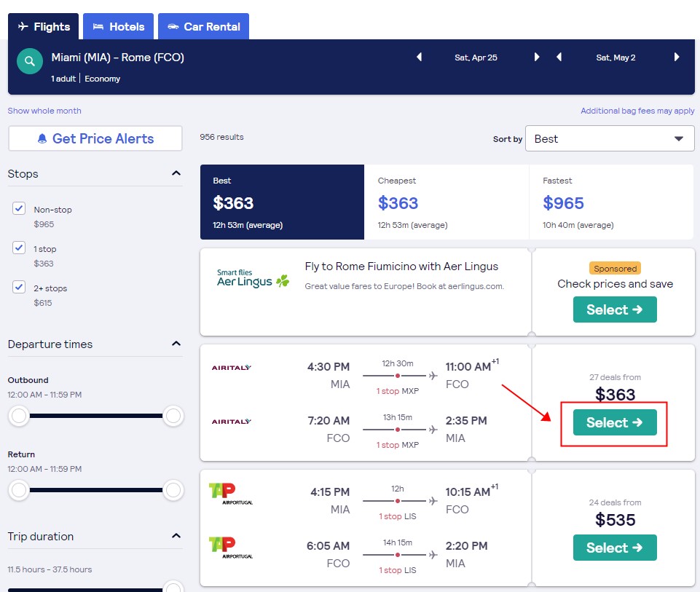This screenshot has height=592, width=700.
Task: Click the 4:30 PM departure time
Action: point(328,367)
